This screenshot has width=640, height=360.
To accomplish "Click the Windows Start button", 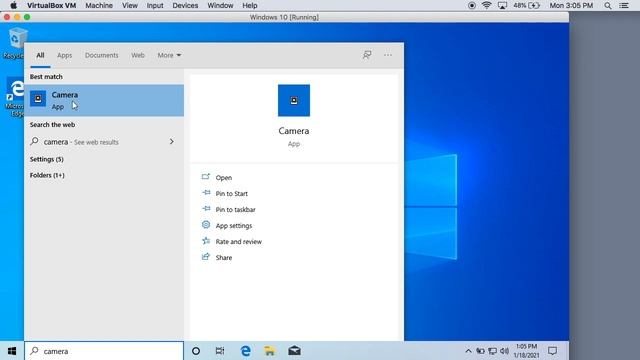I will pos(12,351).
